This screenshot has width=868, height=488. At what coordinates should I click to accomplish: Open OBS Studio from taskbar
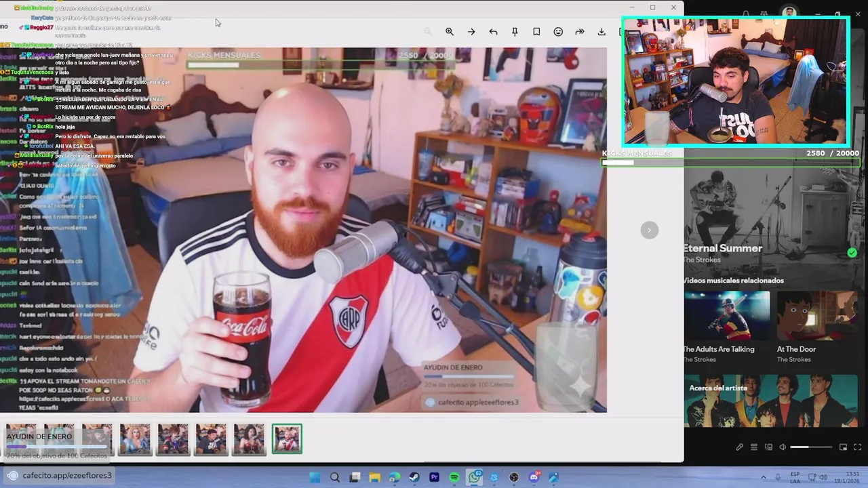[514, 477]
